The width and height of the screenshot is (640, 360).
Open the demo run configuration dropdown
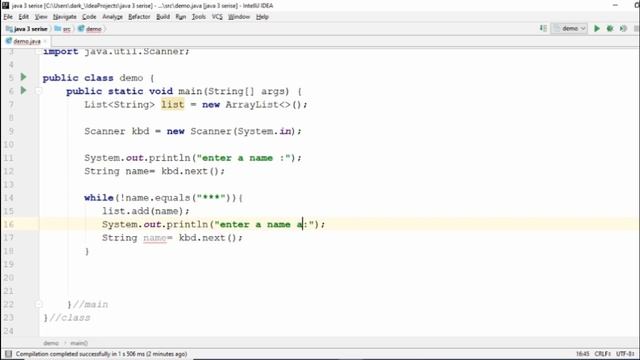(569, 29)
